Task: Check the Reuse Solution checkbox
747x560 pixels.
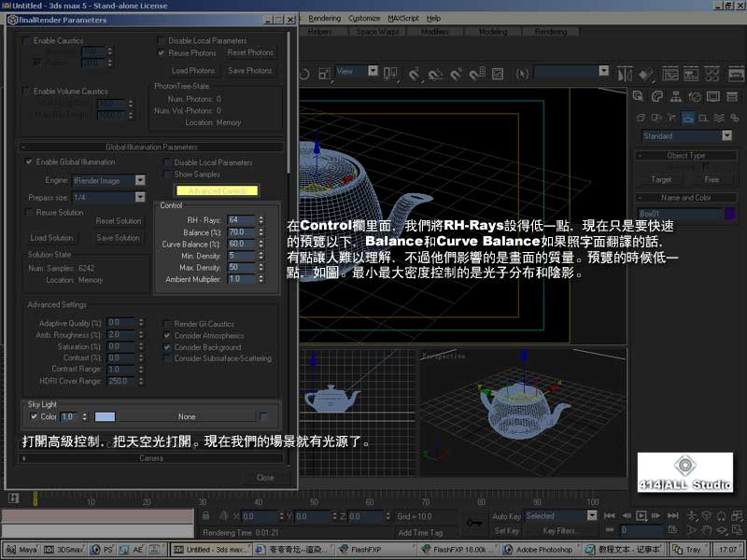Action: click(x=29, y=213)
